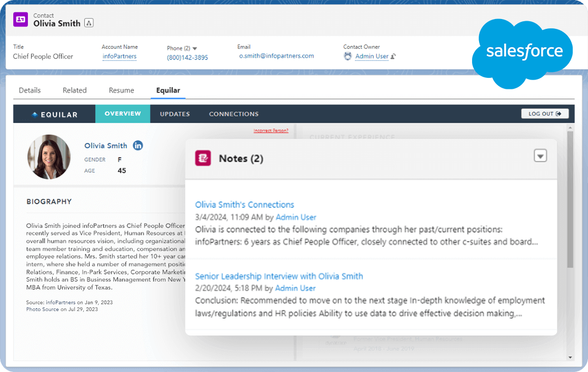Open Olivia Smith's LinkedIn profile icon
The width and height of the screenshot is (588, 372).
click(137, 145)
